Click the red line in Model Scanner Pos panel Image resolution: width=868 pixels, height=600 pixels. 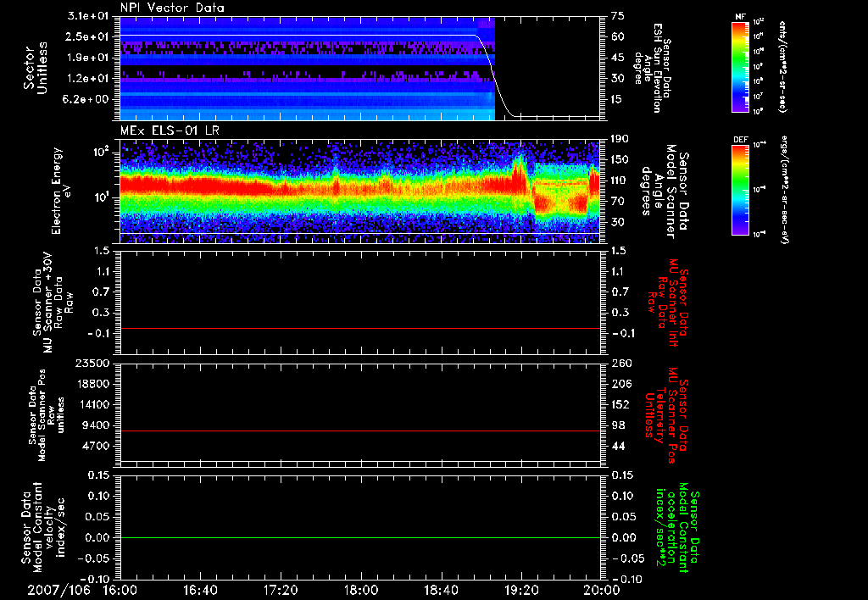coord(360,431)
